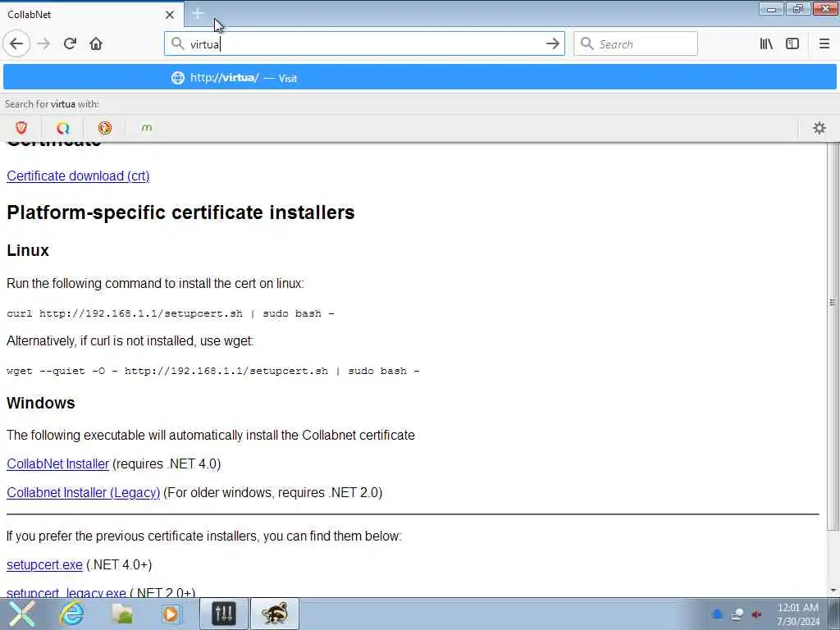The height and width of the screenshot is (630, 840).
Task: Open the media player taskbar icon
Action: [171, 614]
